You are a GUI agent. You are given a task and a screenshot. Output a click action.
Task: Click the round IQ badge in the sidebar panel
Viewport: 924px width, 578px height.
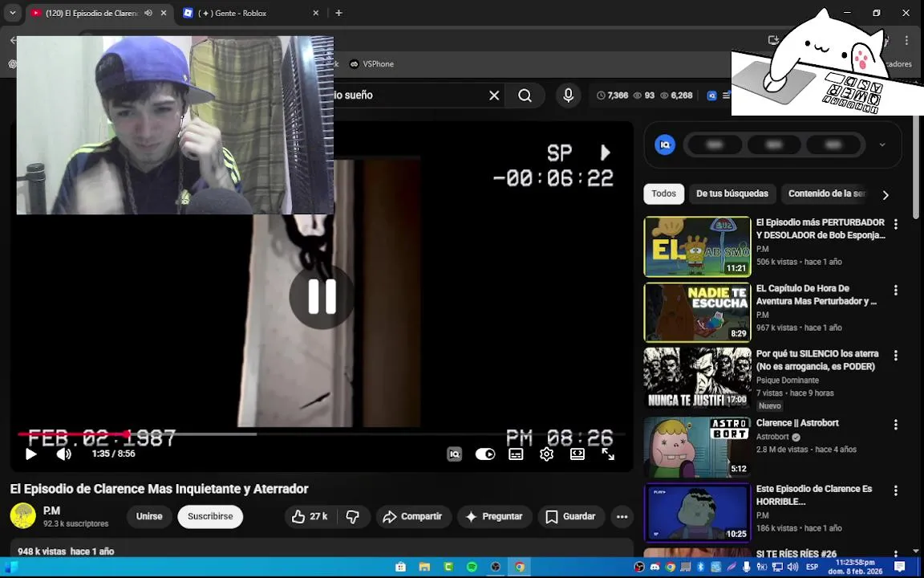[665, 144]
